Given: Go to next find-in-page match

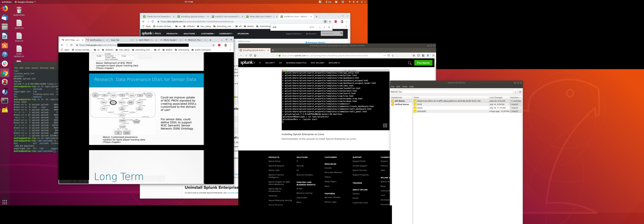Looking at the screenshot, I should 324,27.
